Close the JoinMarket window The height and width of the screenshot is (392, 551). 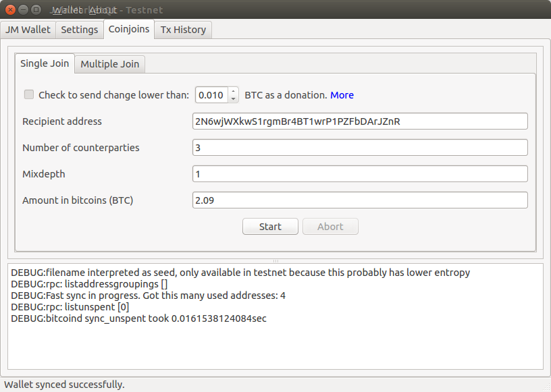tap(9, 10)
